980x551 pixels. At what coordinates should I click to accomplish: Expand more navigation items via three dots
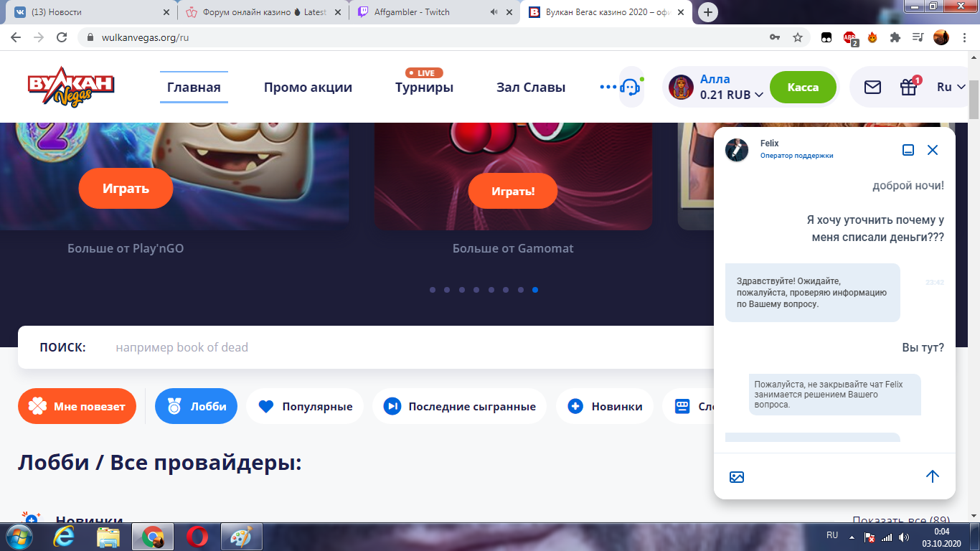[608, 87]
